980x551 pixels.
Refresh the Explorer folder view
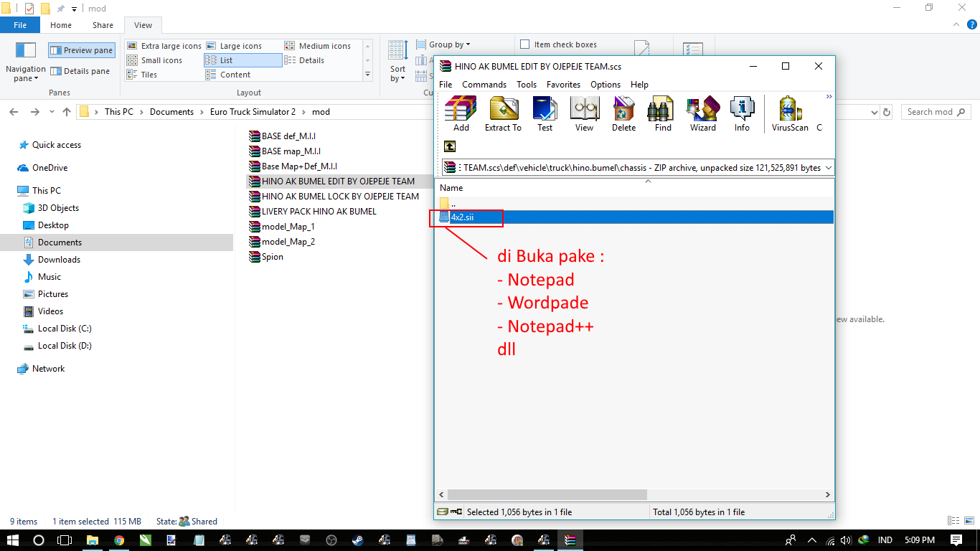(x=887, y=112)
